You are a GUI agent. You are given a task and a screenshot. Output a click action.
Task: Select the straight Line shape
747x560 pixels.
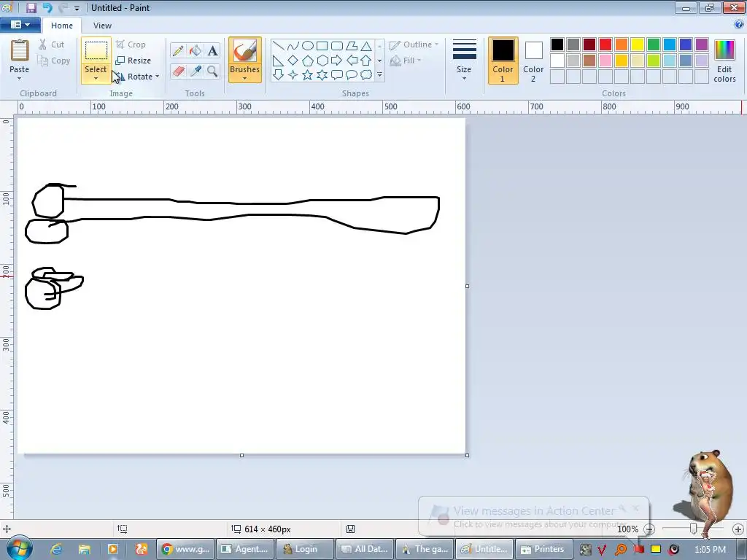click(x=278, y=46)
